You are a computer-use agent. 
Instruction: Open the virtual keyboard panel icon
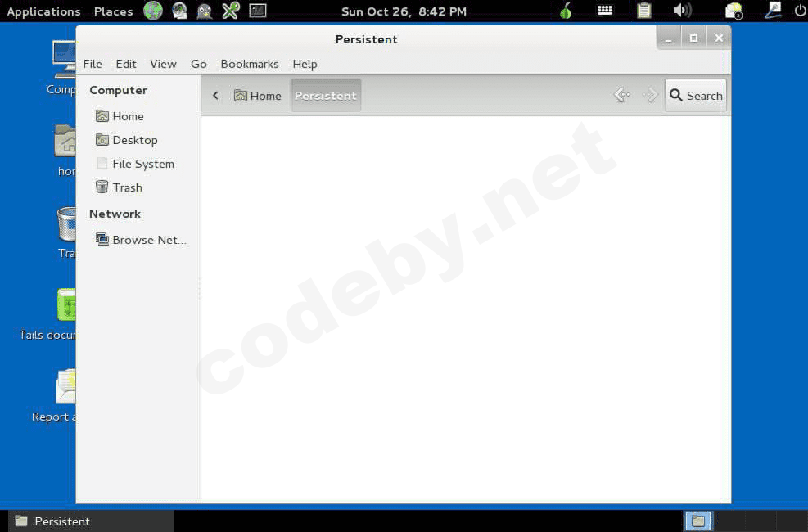click(604, 11)
